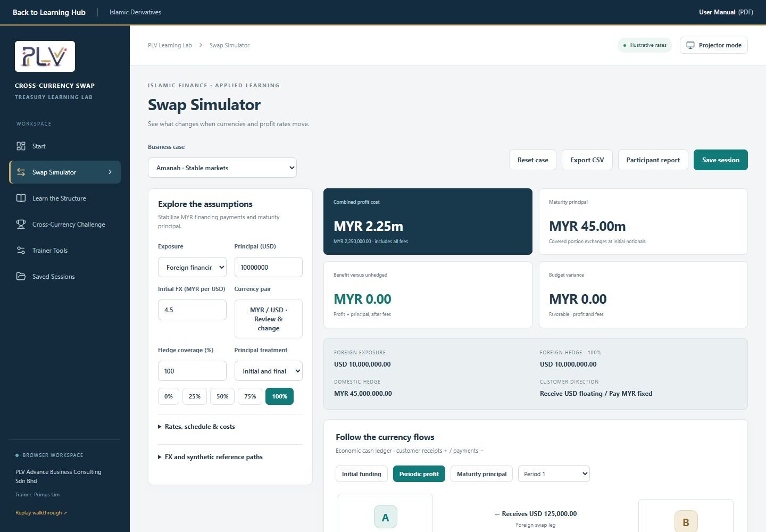Open the Start workspace page
This screenshot has width=766, height=532.
tap(65, 146)
